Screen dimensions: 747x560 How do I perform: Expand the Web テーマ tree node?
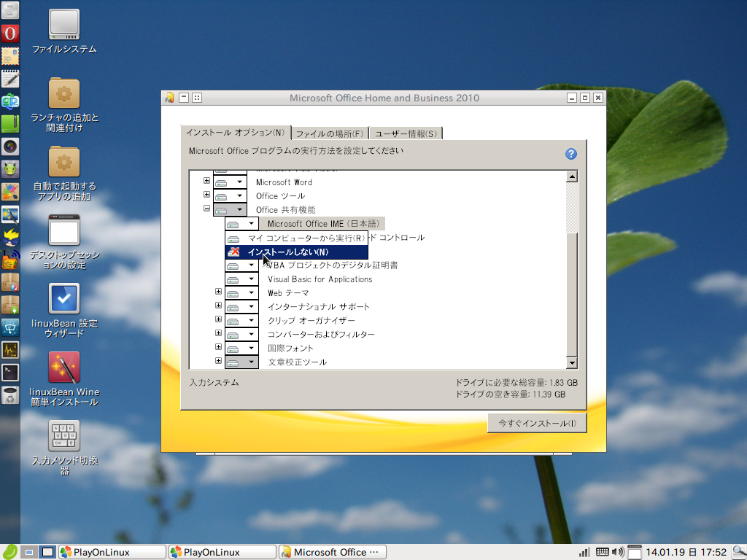218,292
